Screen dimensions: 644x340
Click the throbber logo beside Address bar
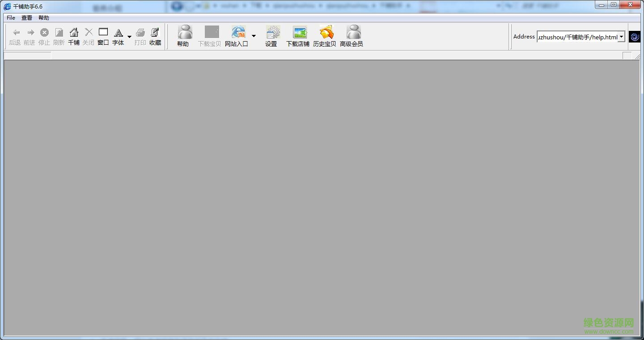click(635, 37)
